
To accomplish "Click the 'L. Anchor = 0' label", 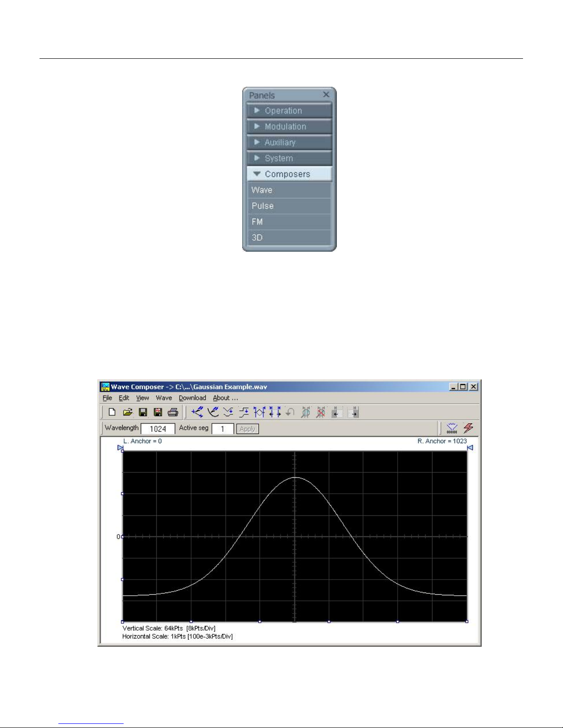I will [x=142, y=441].
